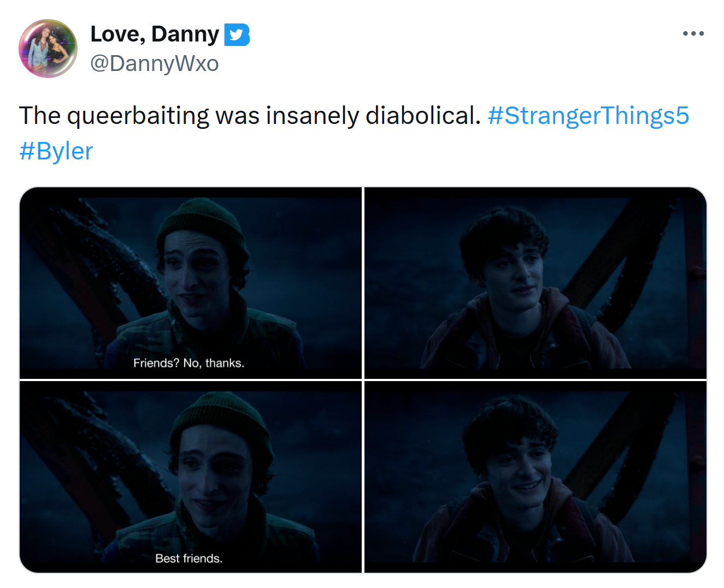Expand the bottom-left "Best friends." image

click(x=191, y=477)
